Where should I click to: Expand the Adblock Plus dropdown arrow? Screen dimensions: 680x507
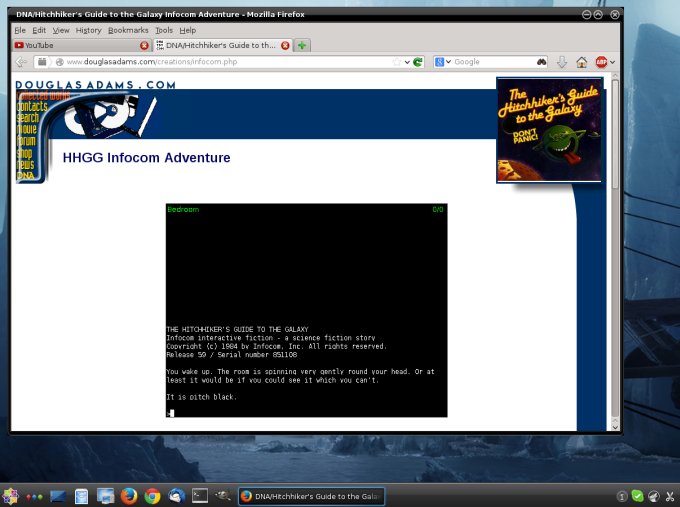point(612,62)
